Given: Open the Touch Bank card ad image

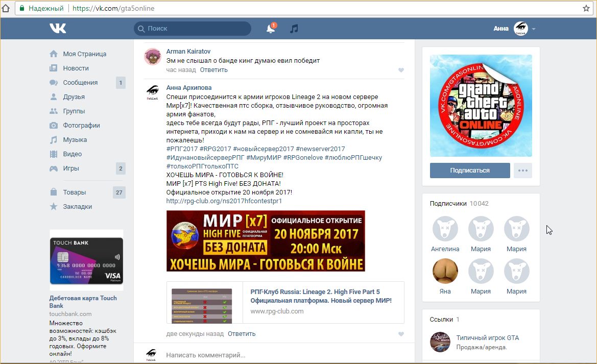Looking at the screenshot, I should (86, 261).
